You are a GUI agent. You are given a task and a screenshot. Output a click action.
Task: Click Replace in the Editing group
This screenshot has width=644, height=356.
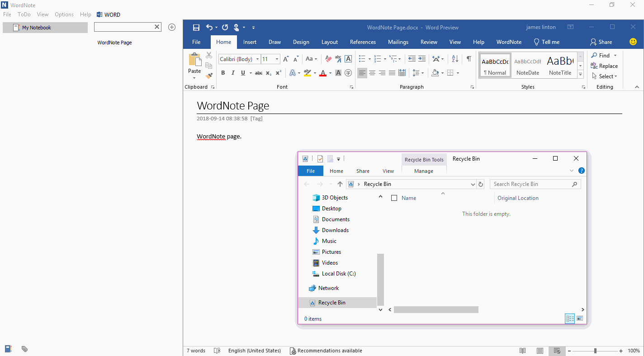tap(604, 66)
